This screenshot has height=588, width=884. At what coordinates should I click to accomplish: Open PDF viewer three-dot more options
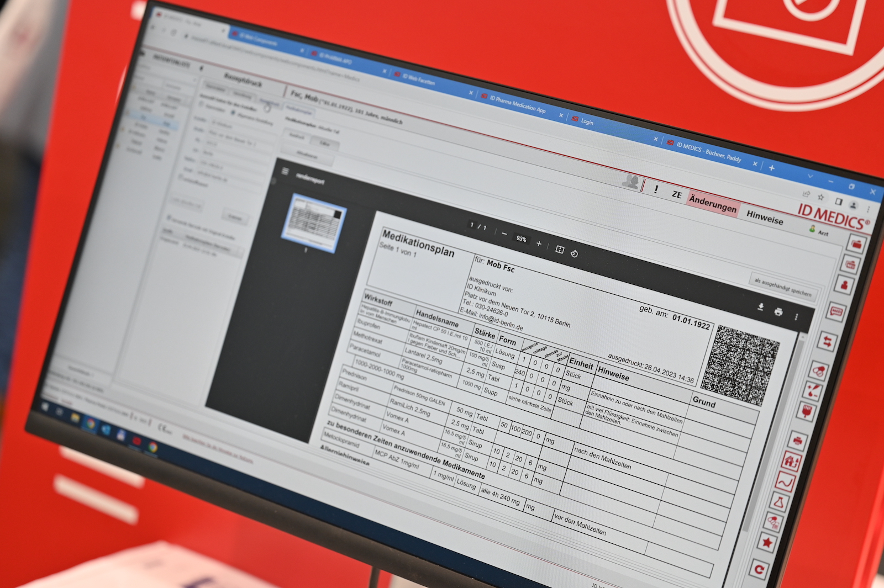click(x=796, y=317)
